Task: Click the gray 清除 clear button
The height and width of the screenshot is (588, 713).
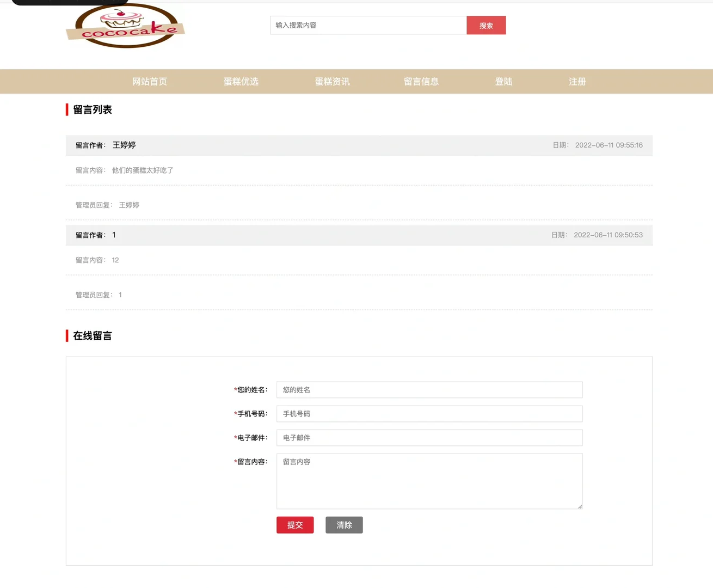Action: [344, 525]
